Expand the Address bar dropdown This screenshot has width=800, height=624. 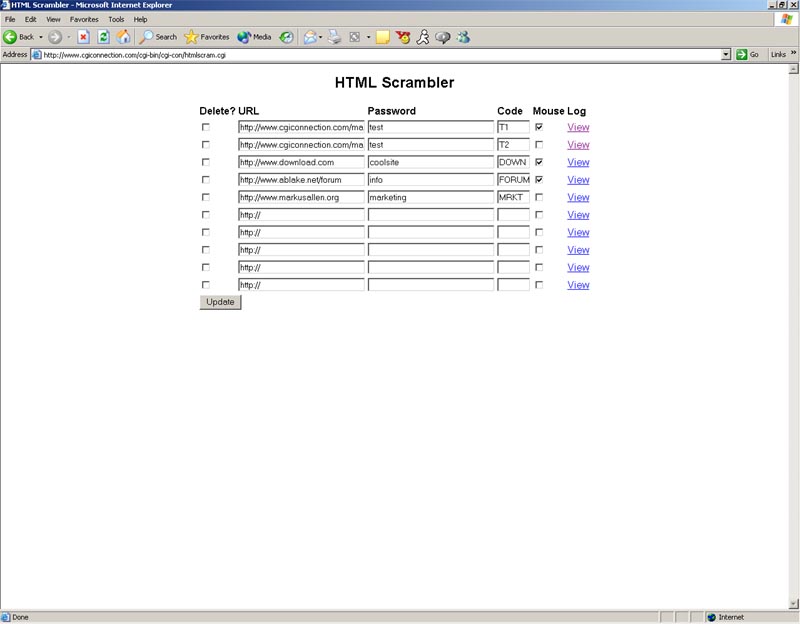726,55
